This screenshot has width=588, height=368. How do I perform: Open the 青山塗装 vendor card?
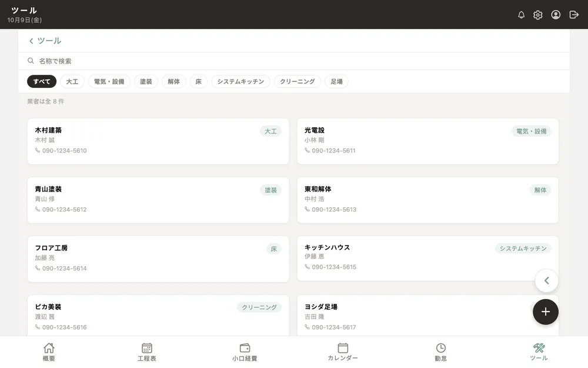158,200
